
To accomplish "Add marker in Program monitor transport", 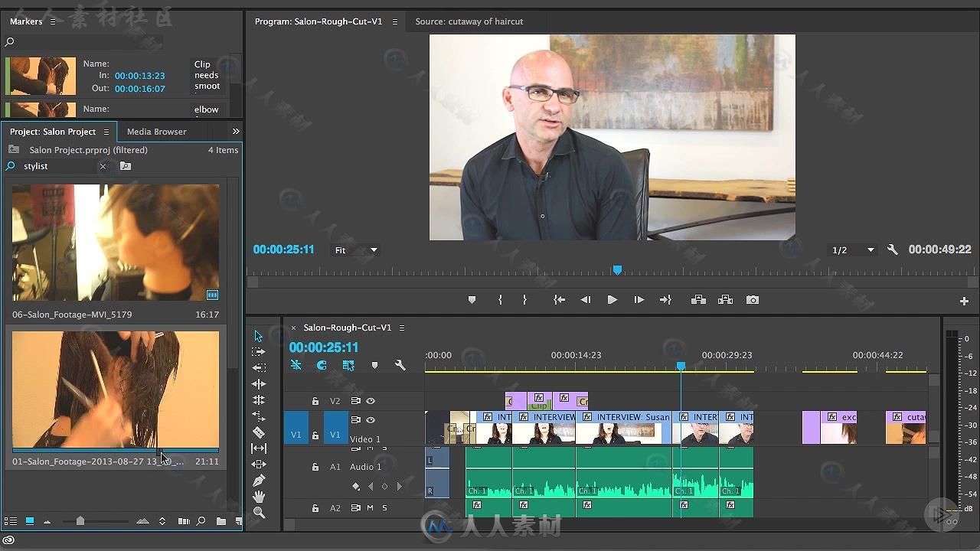I will pyautogui.click(x=472, y=300).
